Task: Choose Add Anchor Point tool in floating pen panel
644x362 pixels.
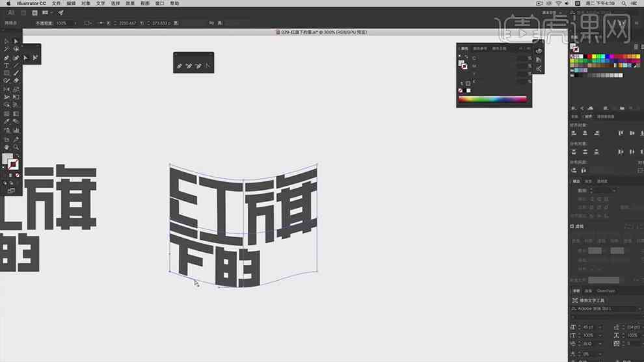Action: pos(189,66)
